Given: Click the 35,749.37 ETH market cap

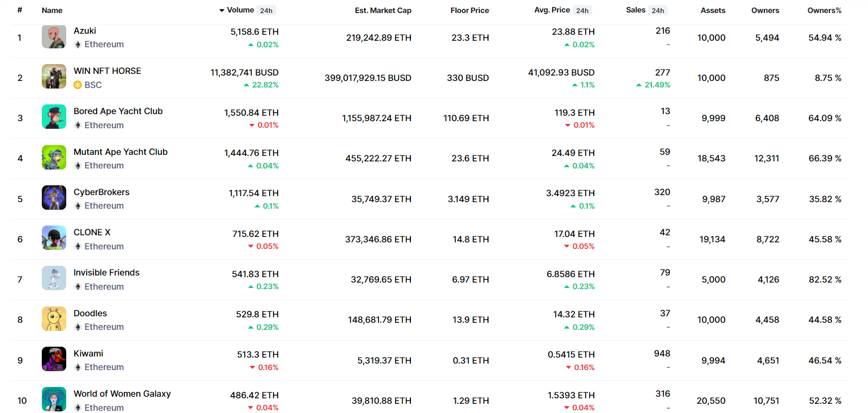Looking at the screenshot, I should pyautogui.click(x=382, y=199).
